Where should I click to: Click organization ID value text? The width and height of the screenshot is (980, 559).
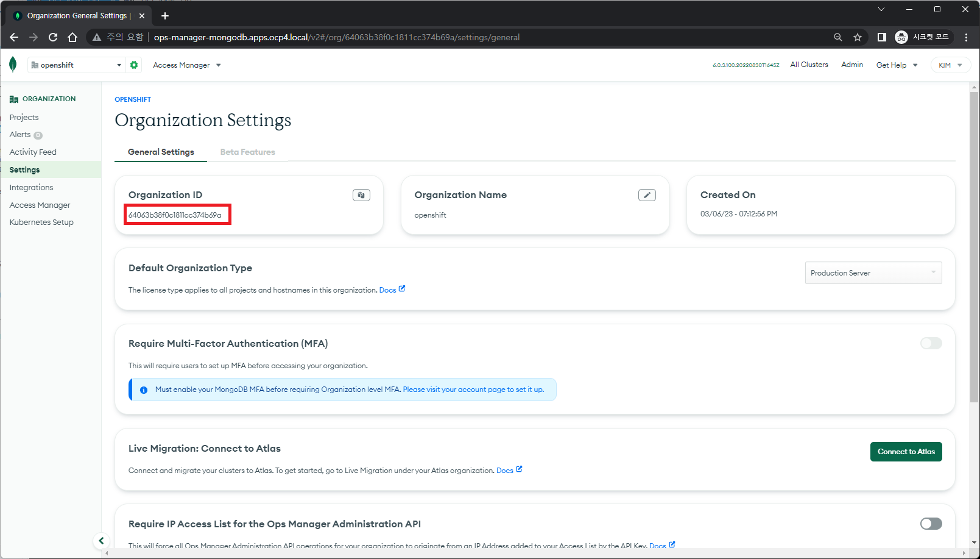(175, 215)
